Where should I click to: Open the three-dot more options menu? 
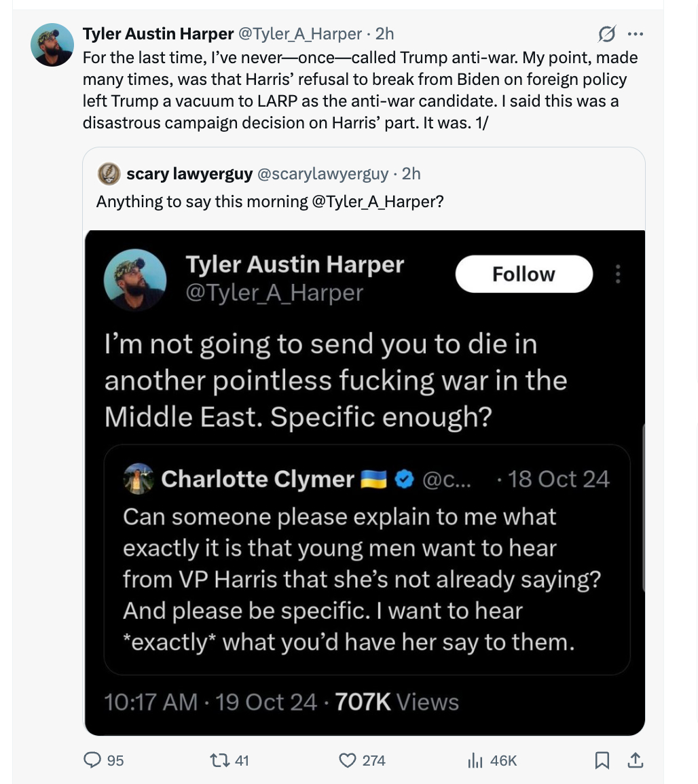636,33
